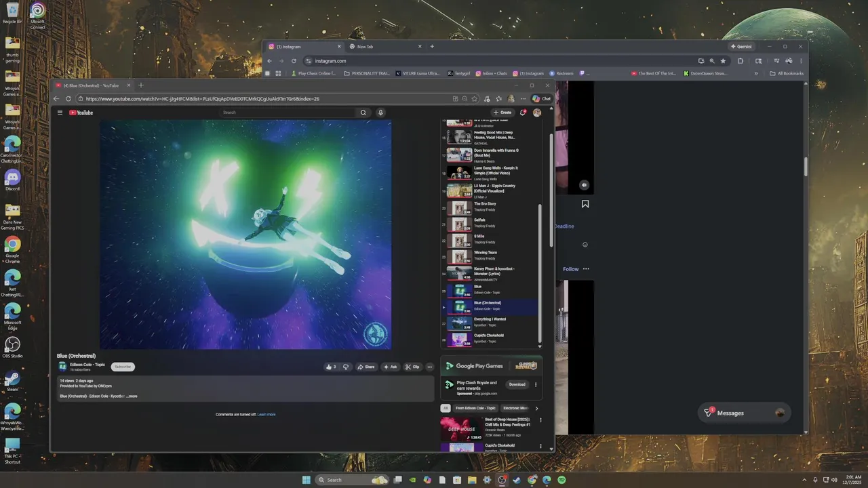The image size is (868, 488).
Task: Download Clash Royale ad button
Action: tap(517, 384)
